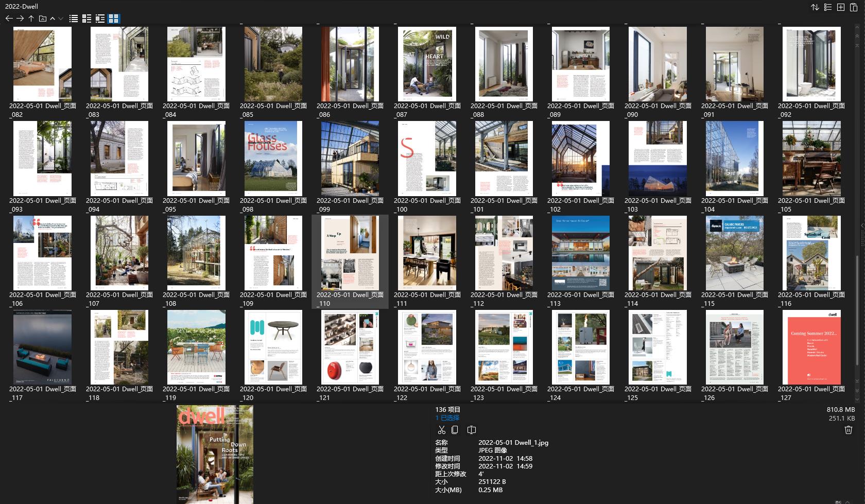Copy the selected file with the copy icon
The image size is (865, 504).
click(x=455, y=430)
